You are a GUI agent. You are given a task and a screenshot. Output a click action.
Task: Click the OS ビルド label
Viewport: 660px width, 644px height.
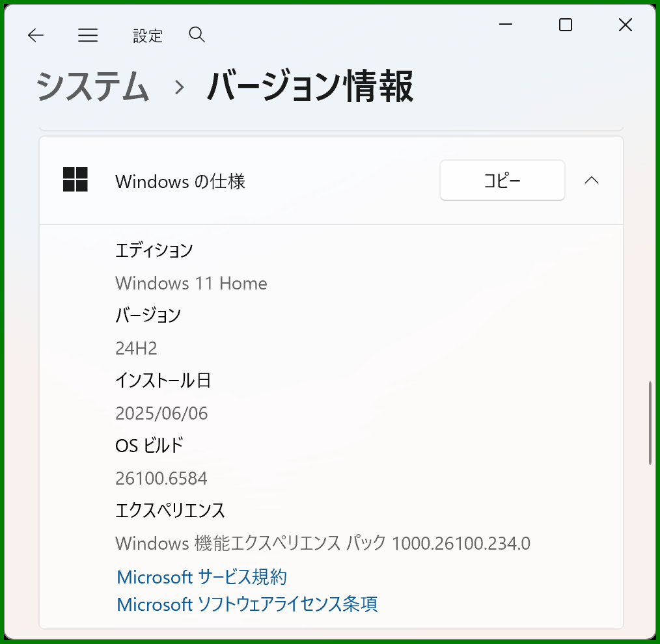pyautogui.click(x=150, y=446)
